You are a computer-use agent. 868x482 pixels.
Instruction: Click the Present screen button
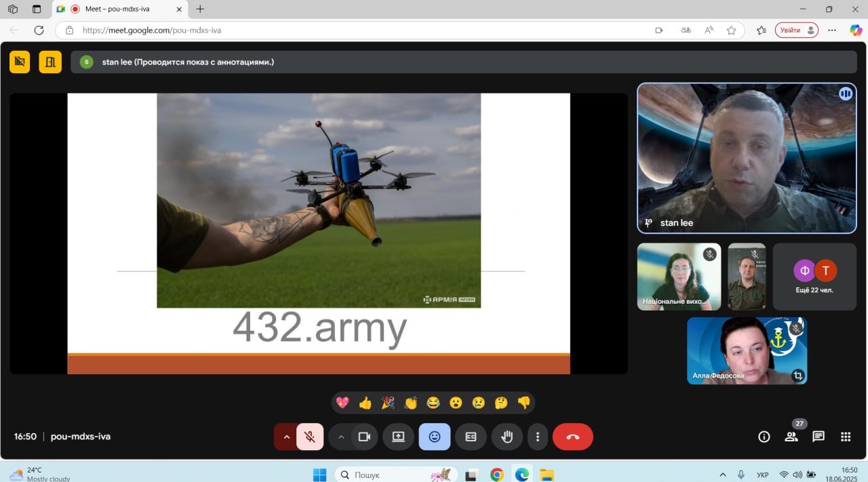(398, 437)
